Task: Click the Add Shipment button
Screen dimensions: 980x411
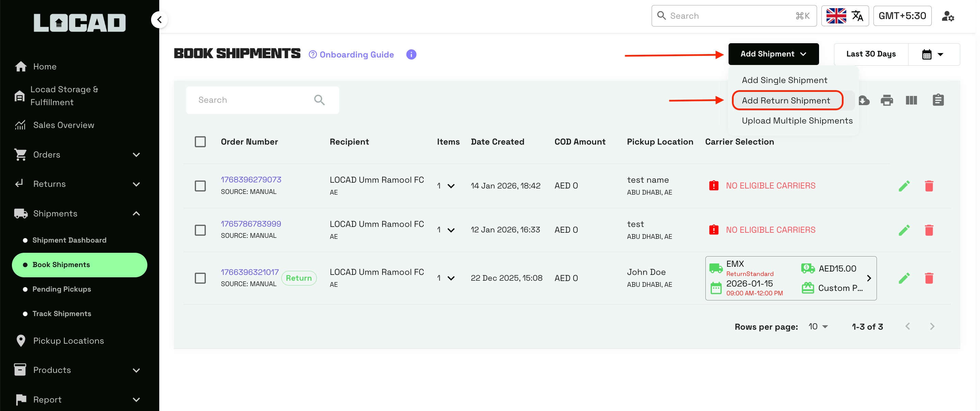Action: coord(773,54)
